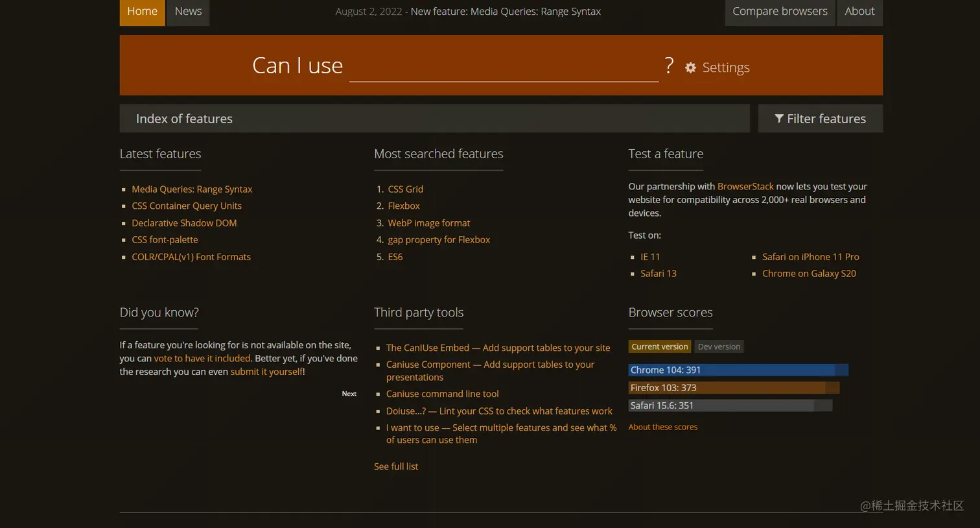Screen dimensions: 980x528
Task: Show Next Did you know tip
Action: pyautogui.click(x=349, y=394)
